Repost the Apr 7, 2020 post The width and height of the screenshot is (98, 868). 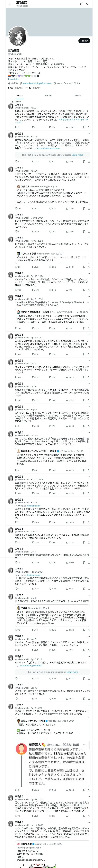tap(33, 354)
